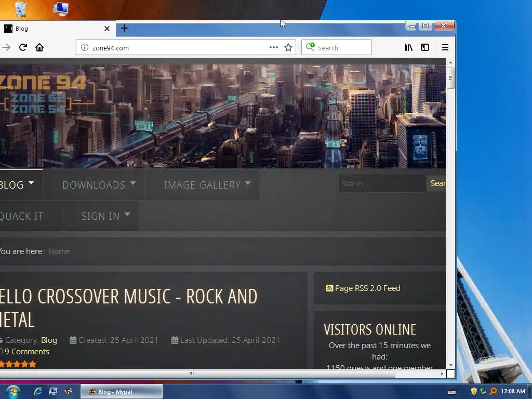532x399 pixels.
Task: Open the Crossover Music Rock and Metal article
Action: point(129,308)
